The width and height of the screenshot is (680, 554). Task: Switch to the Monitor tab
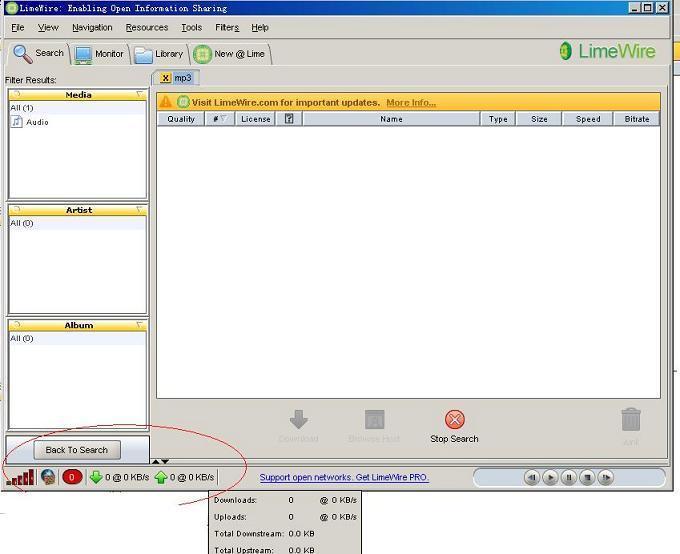[99, 54]
